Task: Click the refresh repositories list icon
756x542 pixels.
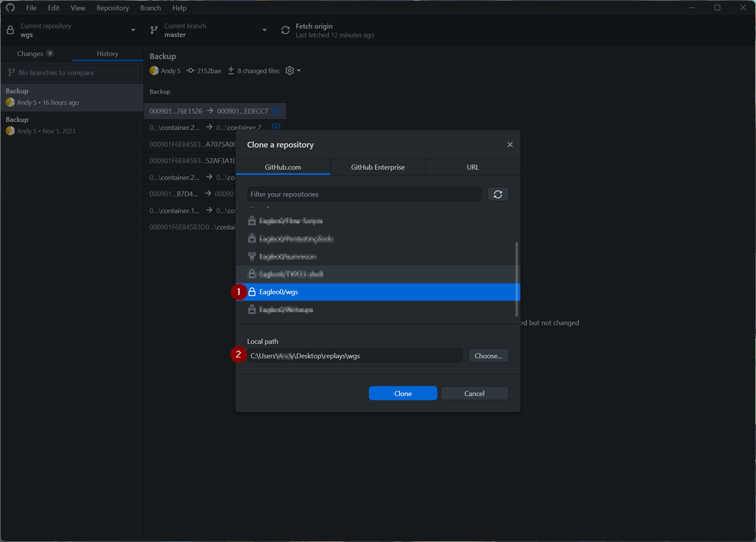Action: [498, 194]
